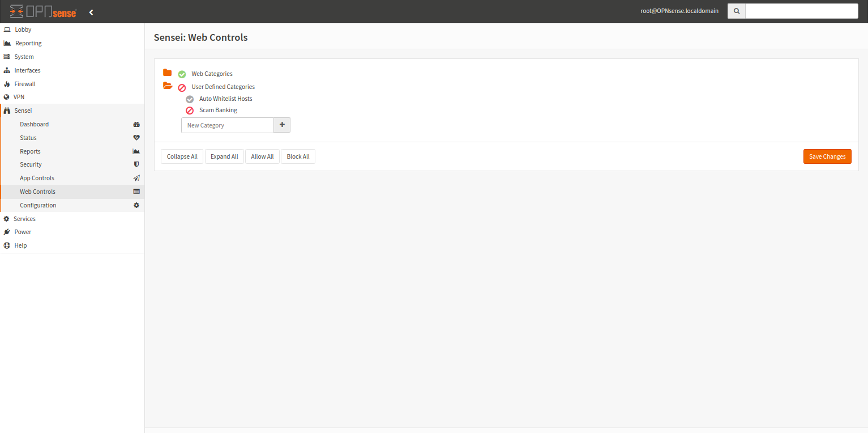
Task: Select Sensei in the navigation menu
Action: [x=23, y=110]
